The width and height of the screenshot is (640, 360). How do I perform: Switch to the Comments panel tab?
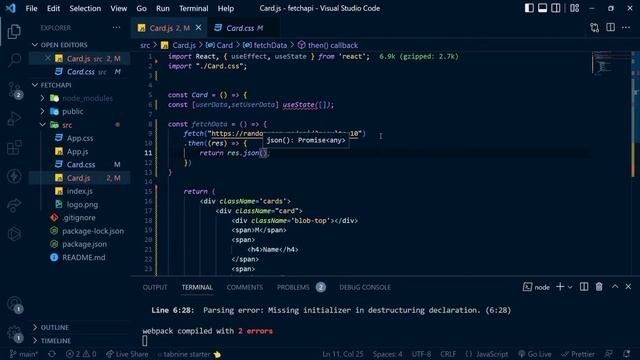coord(244,287)
